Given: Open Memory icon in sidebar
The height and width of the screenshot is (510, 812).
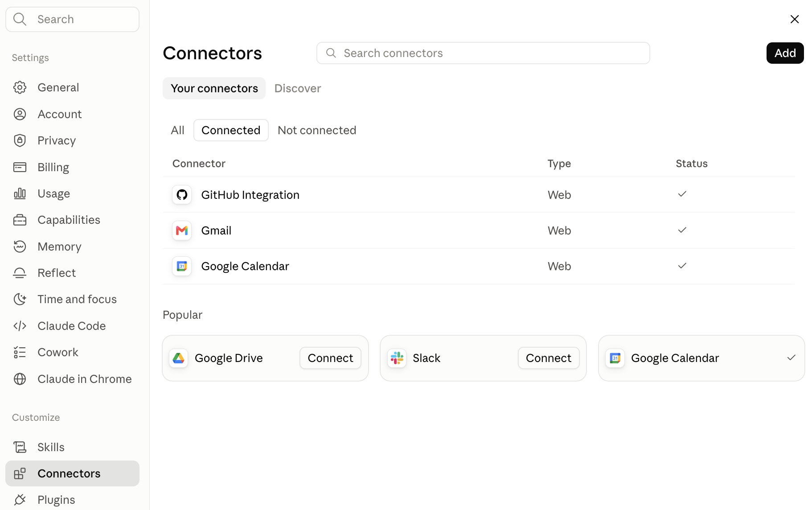Looking at the screenshot, I should tap(20, 247).
